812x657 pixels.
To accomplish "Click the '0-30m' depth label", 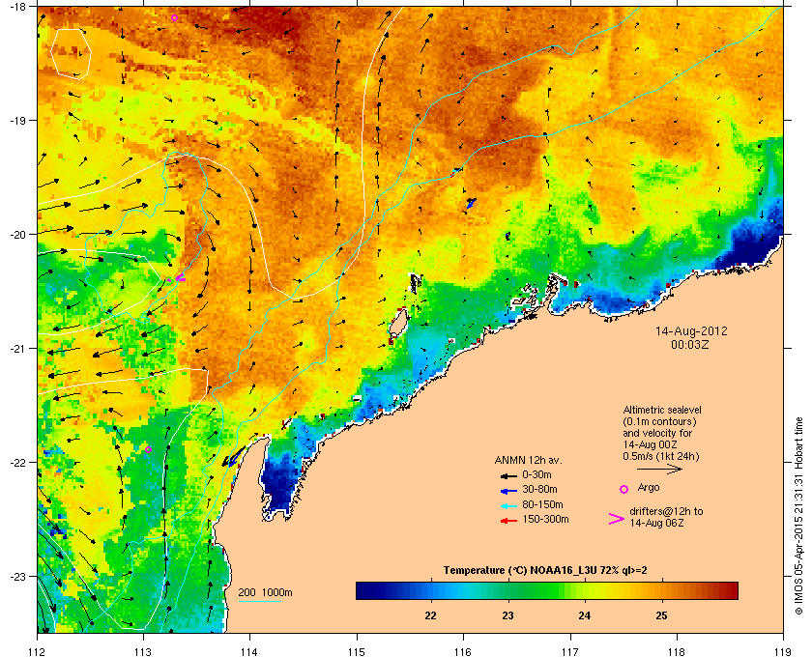I will click(x=536, y=474).
